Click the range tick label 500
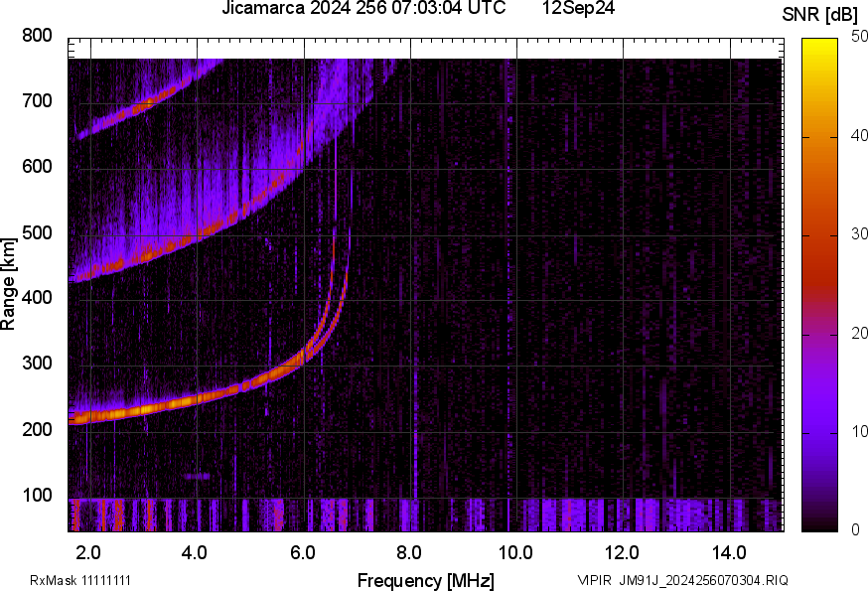 (37, 232)
